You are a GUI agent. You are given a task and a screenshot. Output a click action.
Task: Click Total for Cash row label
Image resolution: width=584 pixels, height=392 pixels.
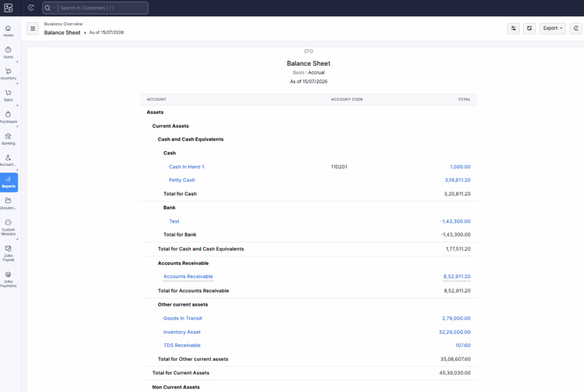point(180,194)
